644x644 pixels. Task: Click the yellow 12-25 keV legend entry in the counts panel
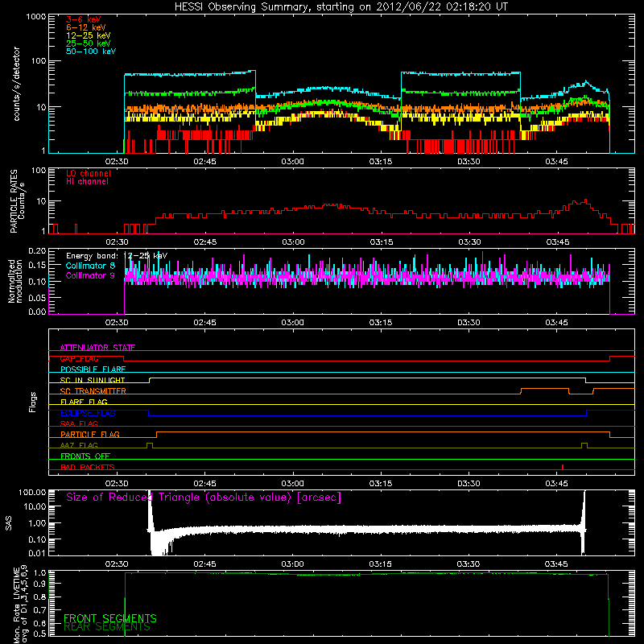89,35
